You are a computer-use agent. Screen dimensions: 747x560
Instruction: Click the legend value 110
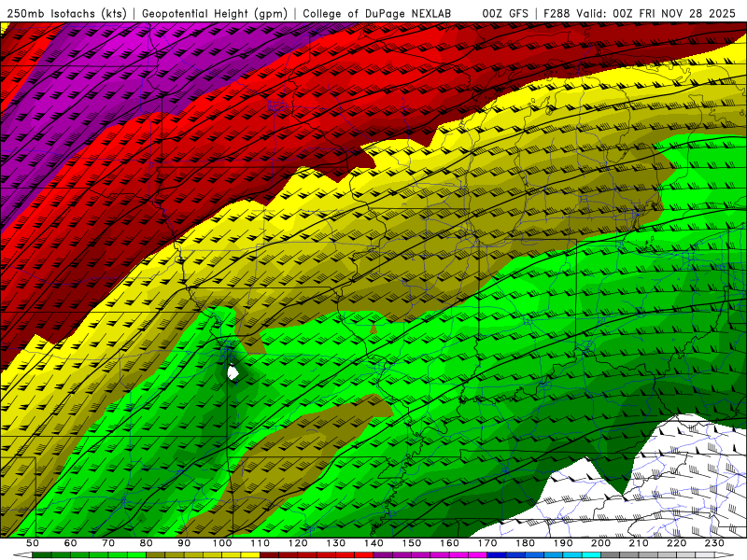pyautogui.click(x=261, y=543)
